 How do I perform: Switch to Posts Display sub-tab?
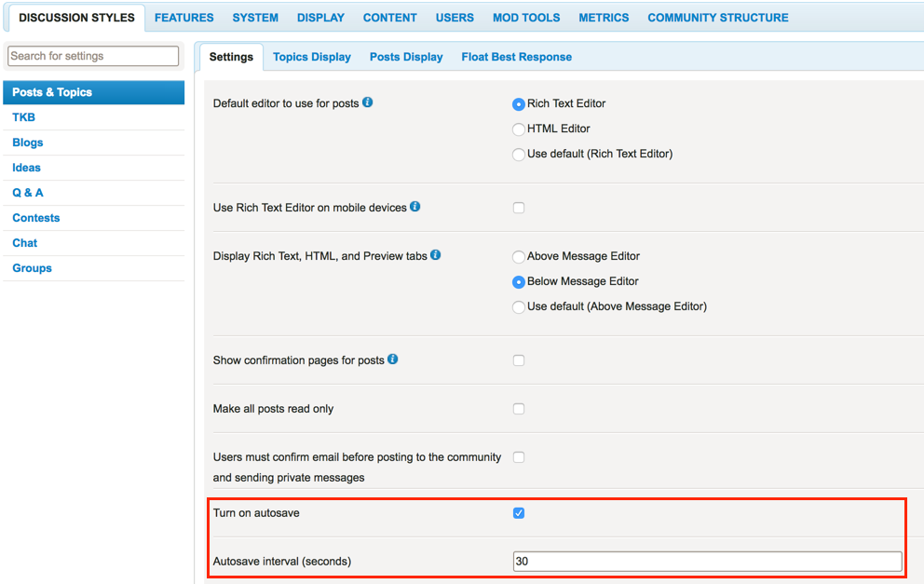[x=406, y=57]
